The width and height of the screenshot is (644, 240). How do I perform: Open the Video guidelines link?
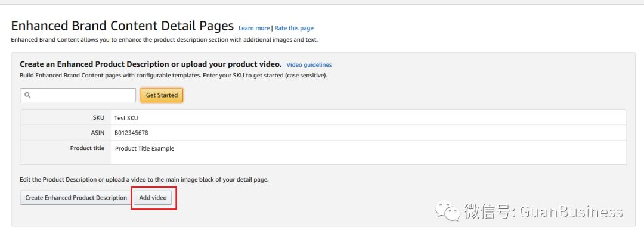pos(309,65)
